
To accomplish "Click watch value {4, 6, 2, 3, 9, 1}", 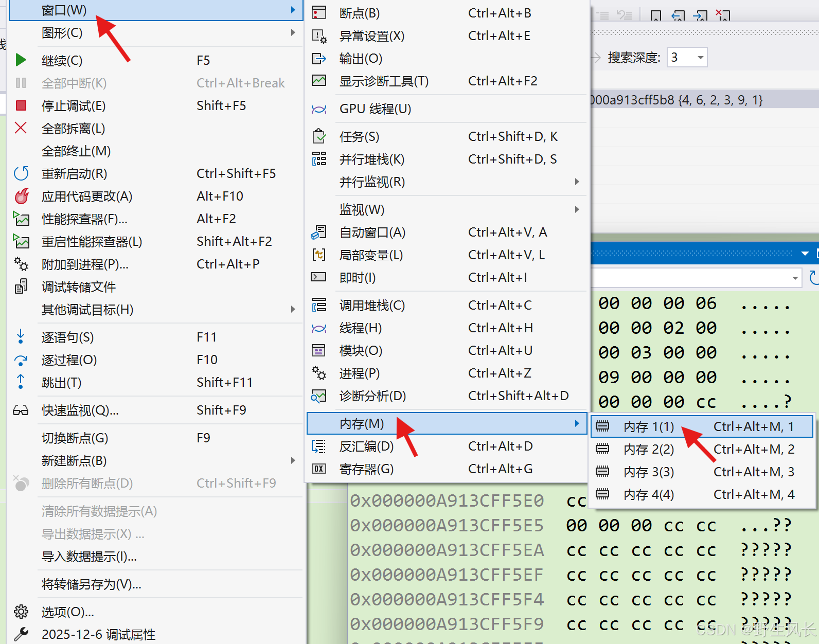I will click(x=721, y=100).
